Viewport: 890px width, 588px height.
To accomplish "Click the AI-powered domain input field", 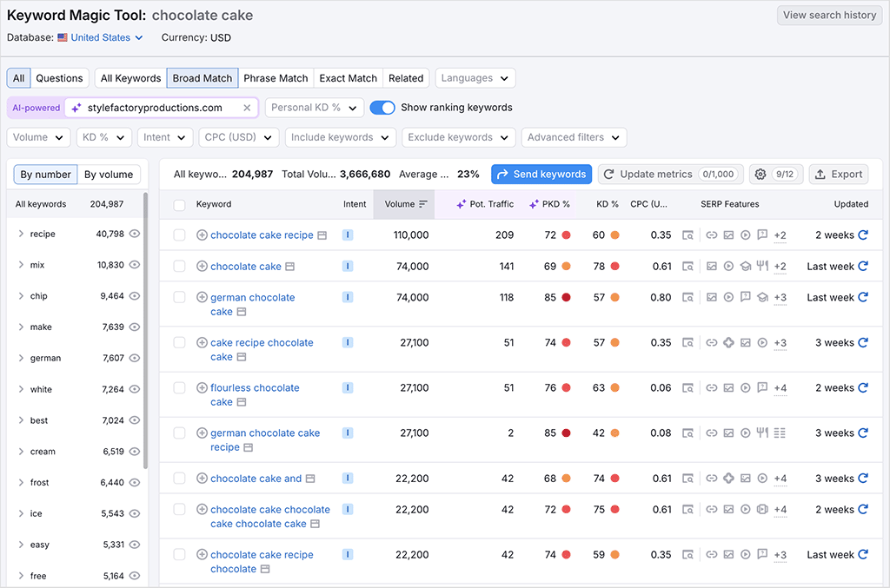I will [x=161, y=108].
